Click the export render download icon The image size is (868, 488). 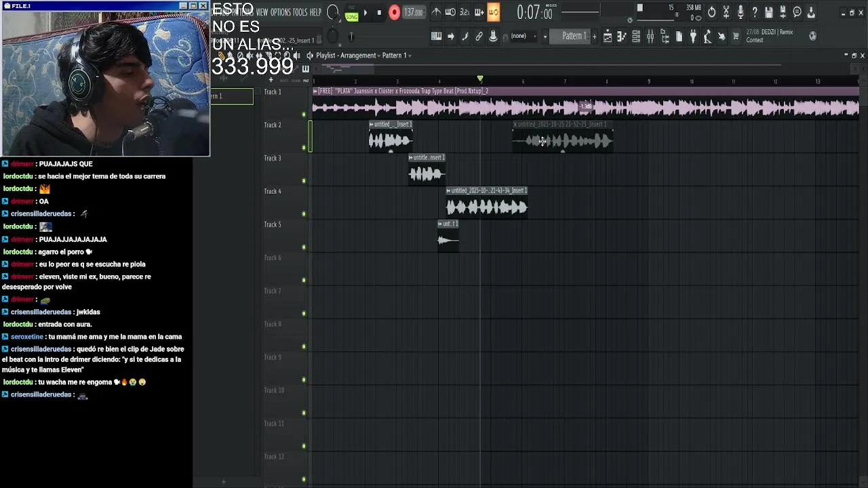point(812,12)
